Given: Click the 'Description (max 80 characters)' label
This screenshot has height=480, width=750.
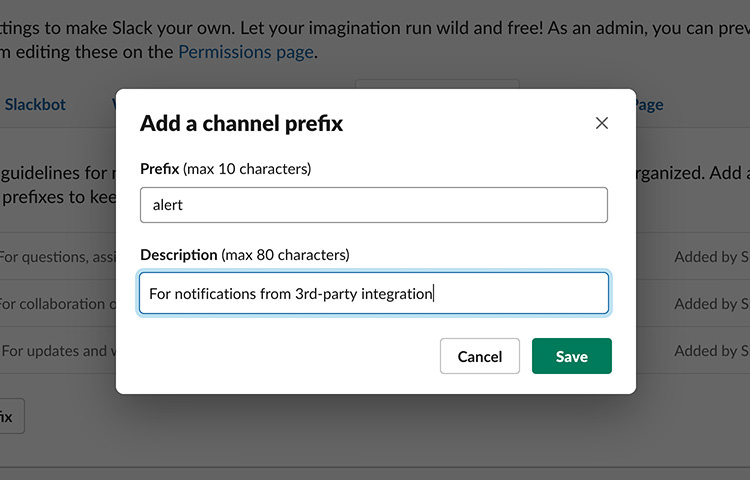Looking at the screenshot, I should point(245,255).
